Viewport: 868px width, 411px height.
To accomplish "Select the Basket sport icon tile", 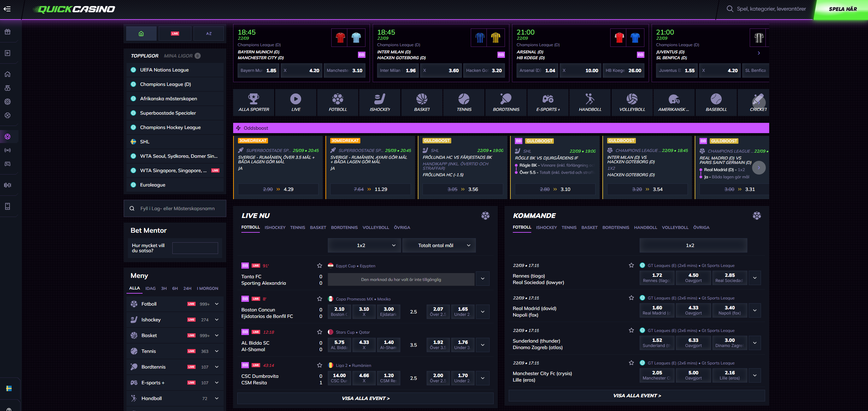I will 422,102.
